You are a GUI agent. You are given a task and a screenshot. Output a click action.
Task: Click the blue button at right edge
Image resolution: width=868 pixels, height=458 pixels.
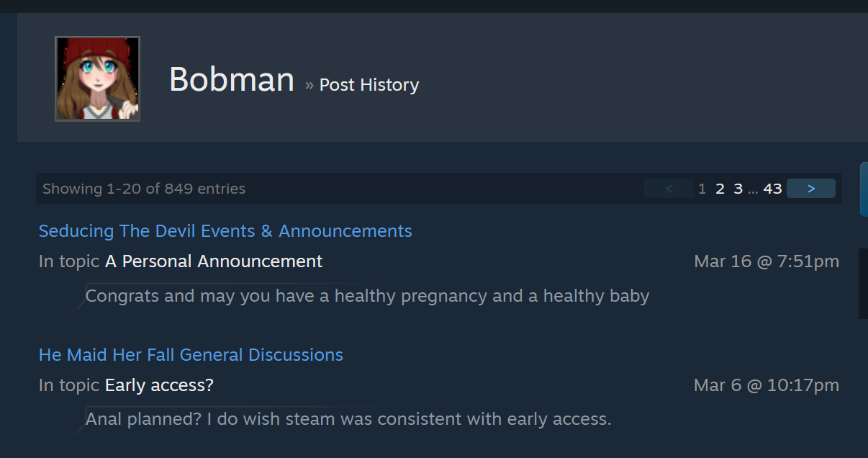click(x=864, y=189)
